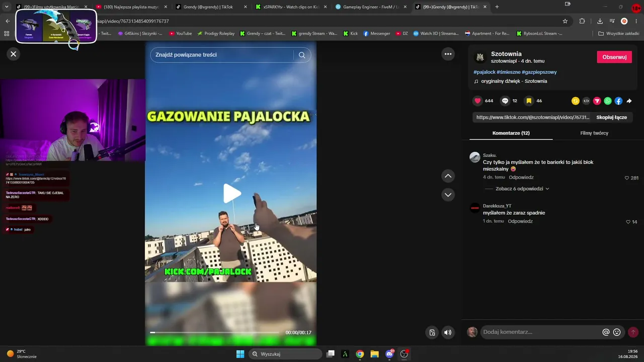644x362 pixels.
Task: Post the comment with arrow button
Action: pyautogui.click(x=633, y=332)
